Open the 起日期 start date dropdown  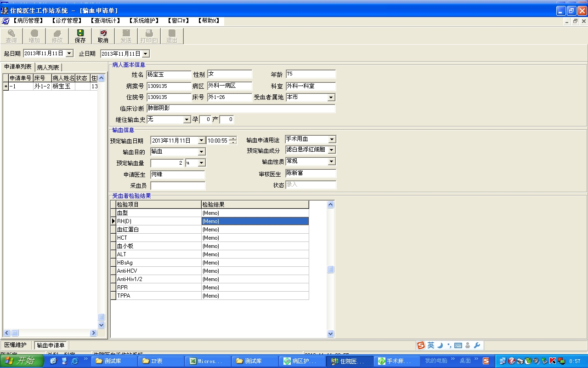point(69,53)
